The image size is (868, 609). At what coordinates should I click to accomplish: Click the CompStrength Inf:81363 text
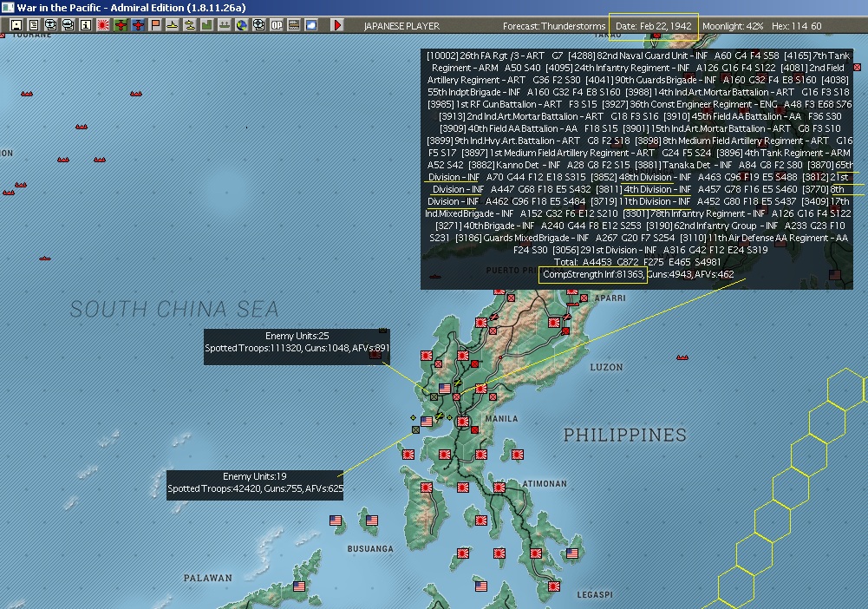[593, 274]
